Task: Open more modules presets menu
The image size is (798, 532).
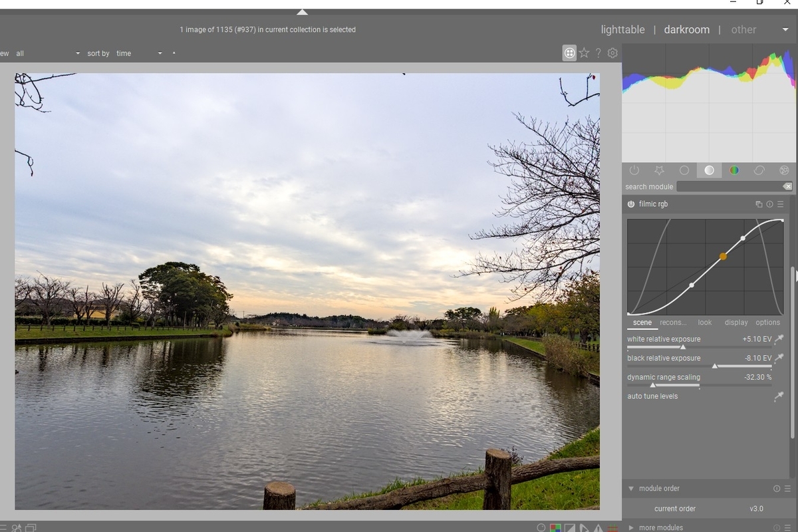Action: click(787, 528)
